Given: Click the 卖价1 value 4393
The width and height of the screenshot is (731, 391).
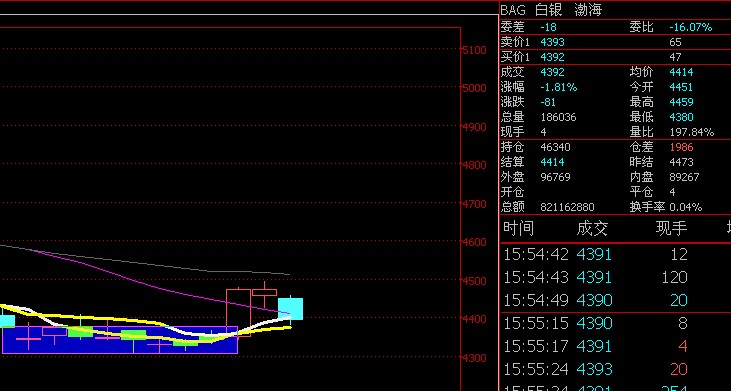Looking at the screenshot, I should pyautogui.click(x=552, y=42).
